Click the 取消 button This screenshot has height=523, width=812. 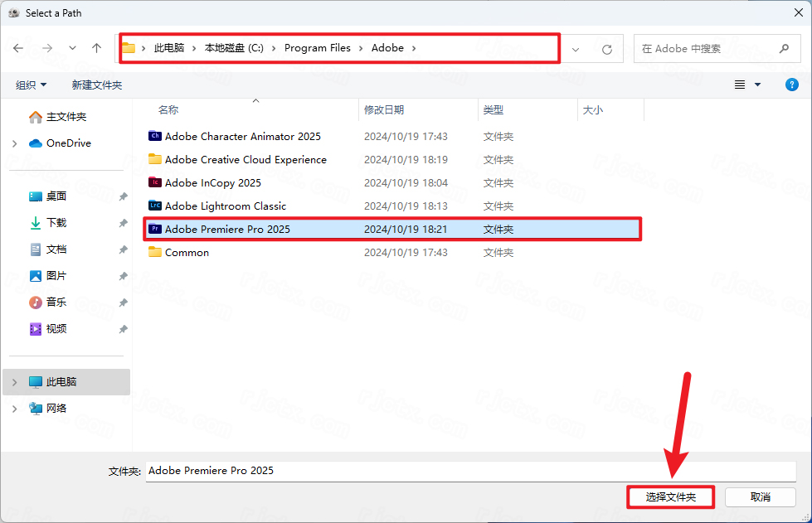(760, 496)
